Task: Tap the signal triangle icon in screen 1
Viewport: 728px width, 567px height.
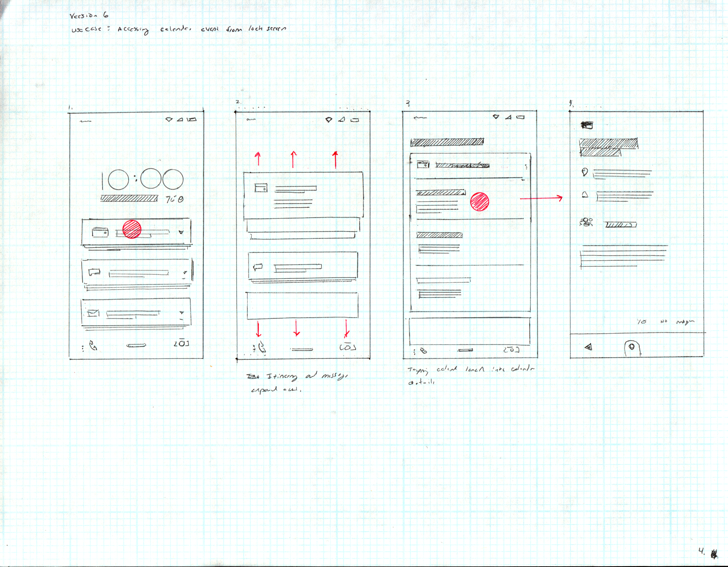Action: point(180,119)
